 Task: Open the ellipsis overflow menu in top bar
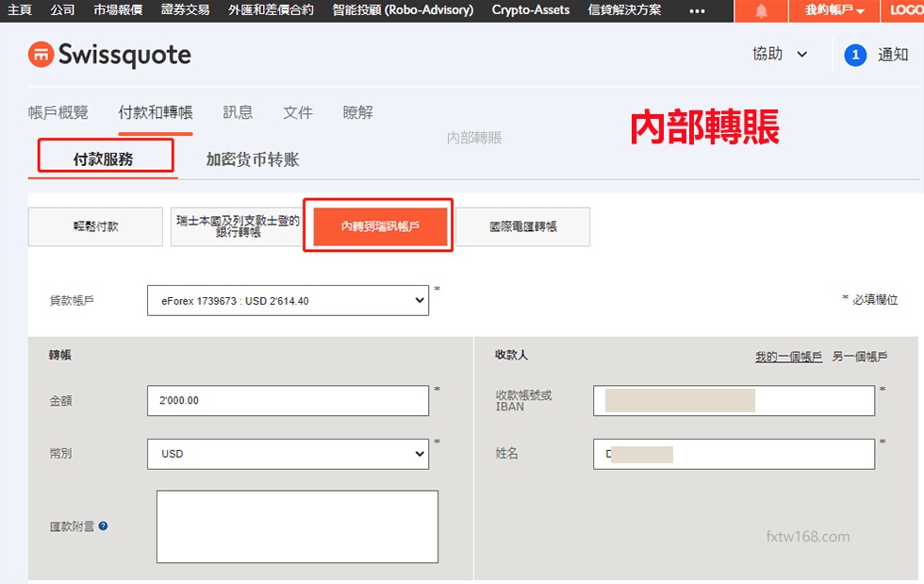click(x=699, y=10)
